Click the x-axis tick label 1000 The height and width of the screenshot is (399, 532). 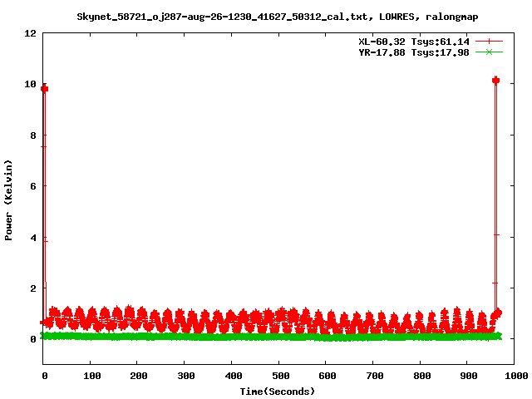[514, 376]
